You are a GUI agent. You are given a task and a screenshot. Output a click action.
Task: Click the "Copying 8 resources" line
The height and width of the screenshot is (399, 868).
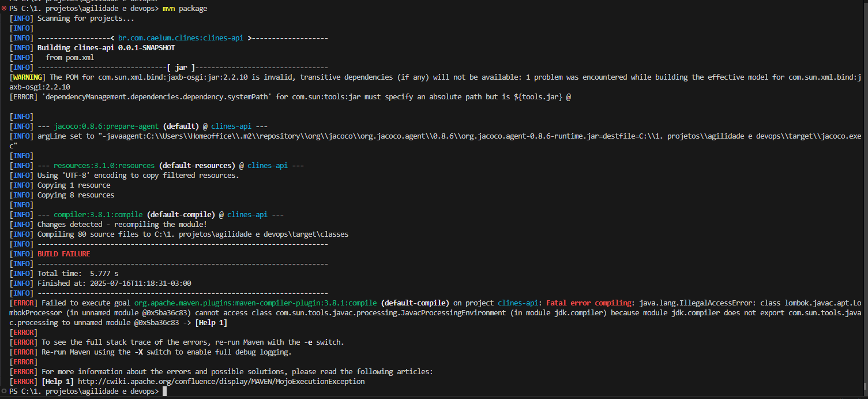76,195
